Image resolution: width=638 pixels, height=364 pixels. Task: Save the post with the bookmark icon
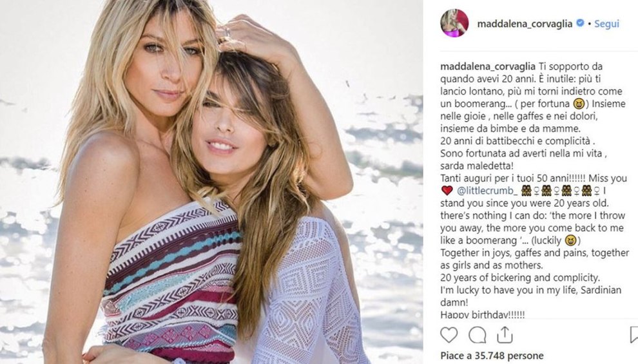pos(634,335)
